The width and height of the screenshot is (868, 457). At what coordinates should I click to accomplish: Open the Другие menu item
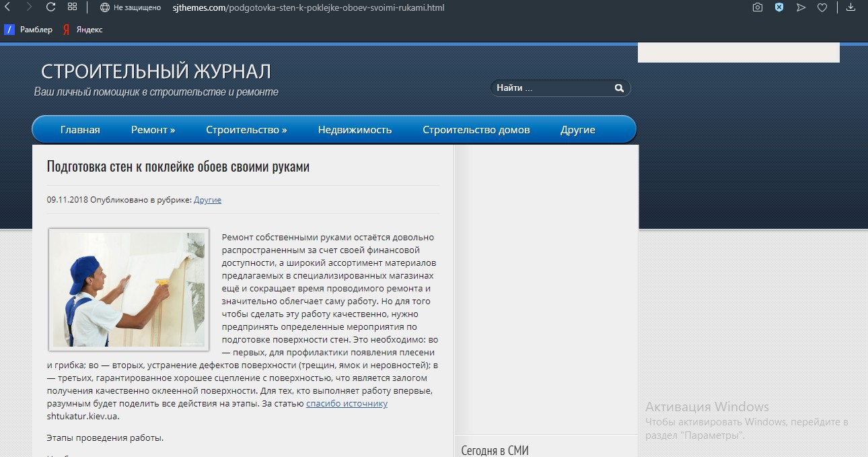(578, 130)
